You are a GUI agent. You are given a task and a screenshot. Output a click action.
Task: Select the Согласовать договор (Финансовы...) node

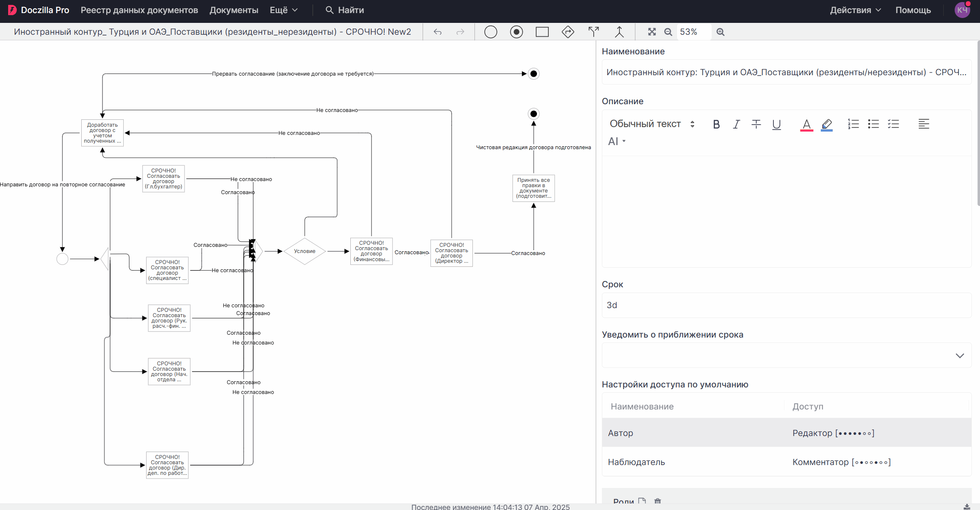(x=372, y=251)
